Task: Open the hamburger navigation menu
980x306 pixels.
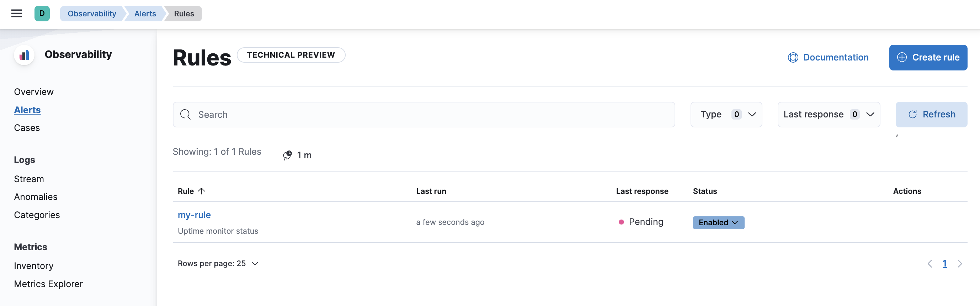Action: pos(16,13)
